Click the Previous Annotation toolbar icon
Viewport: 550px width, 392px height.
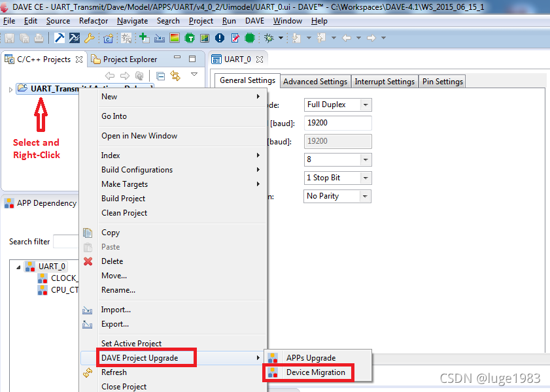(321, 38)
